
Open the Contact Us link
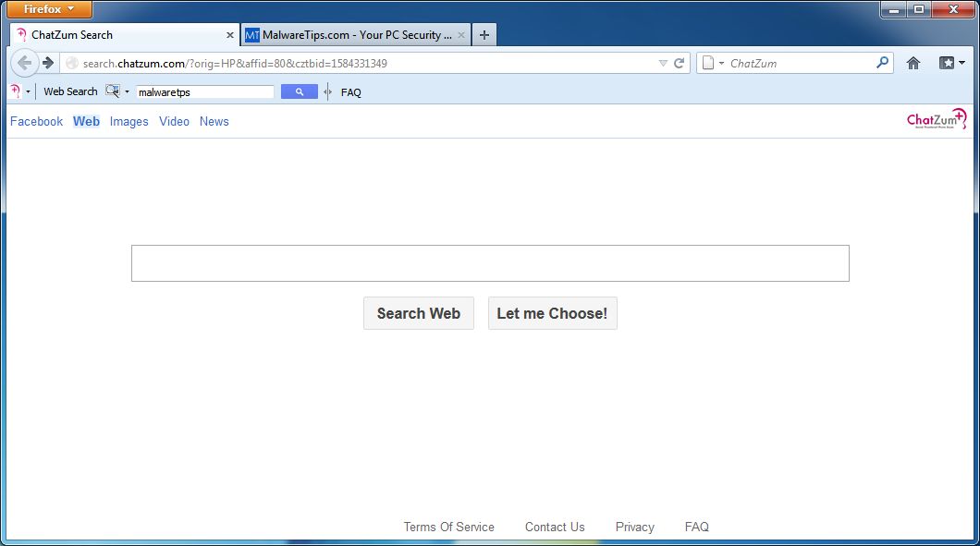[x=555, y=527]
